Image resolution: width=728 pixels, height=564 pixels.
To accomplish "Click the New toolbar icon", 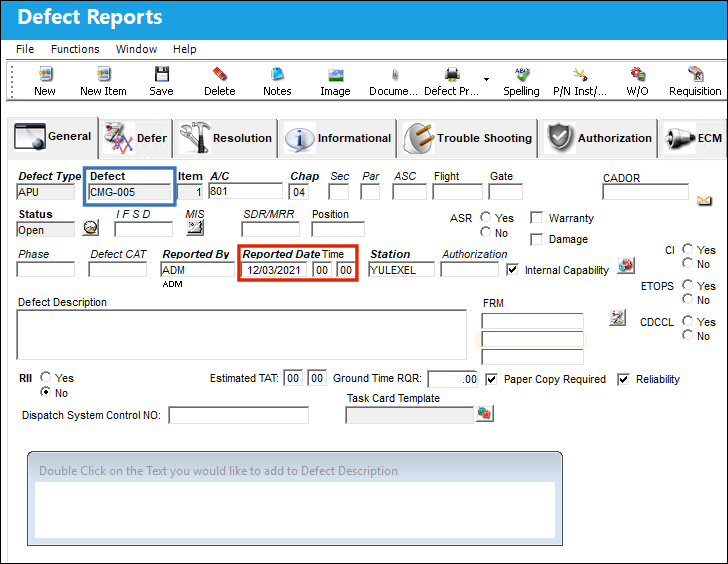I will [x=45, y=74].
